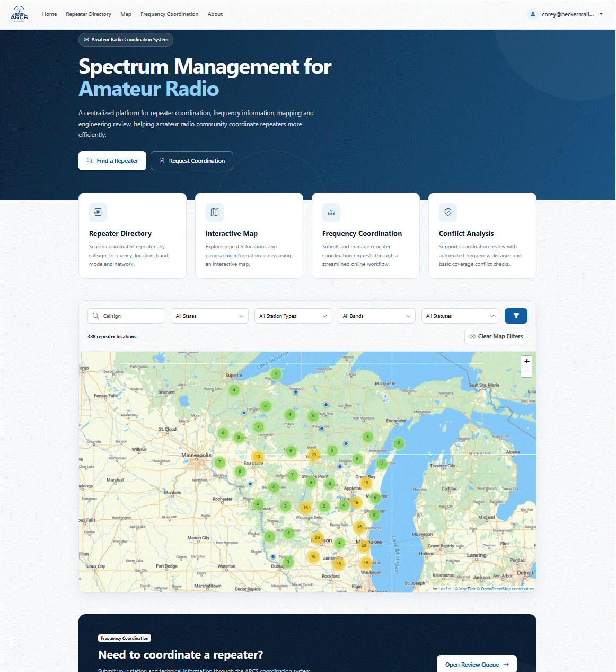The image size is (616, 672).
Task: Click the Frequency Coordination network icon
Action: pos(331,212)
